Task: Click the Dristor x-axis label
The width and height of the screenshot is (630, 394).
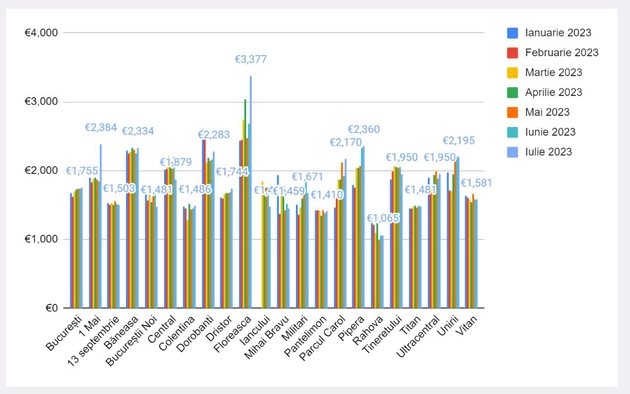Action: coord(219,329)
